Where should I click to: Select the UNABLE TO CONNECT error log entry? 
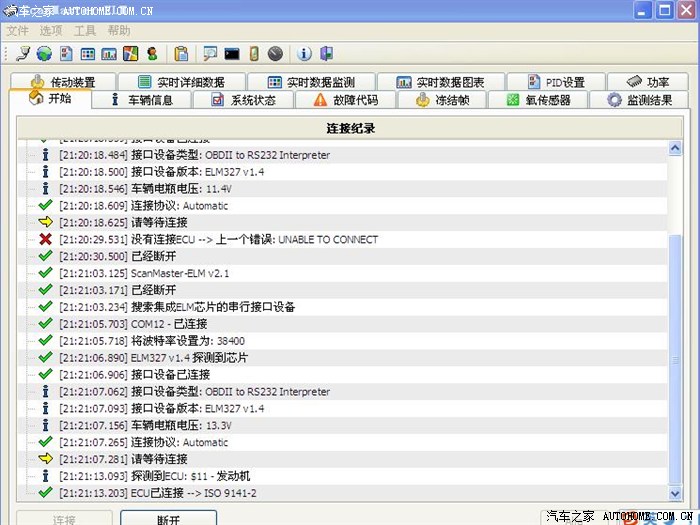(218, 239)
